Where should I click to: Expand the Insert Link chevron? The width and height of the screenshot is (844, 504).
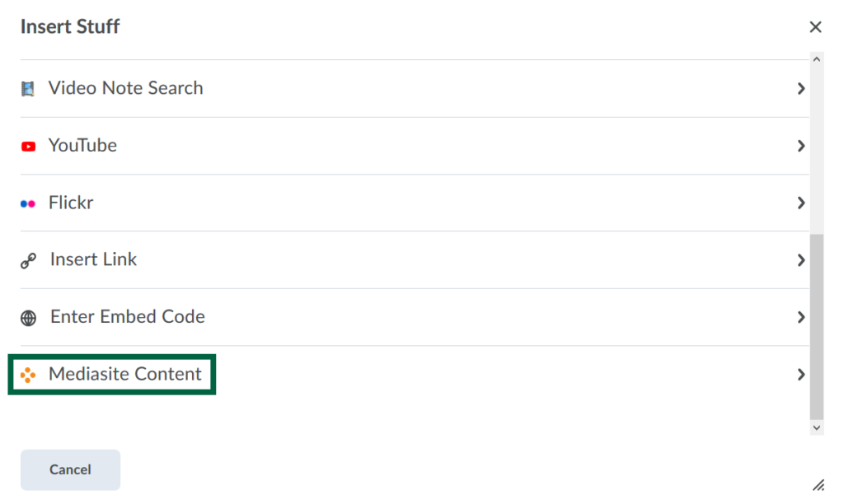click(801, 259)
